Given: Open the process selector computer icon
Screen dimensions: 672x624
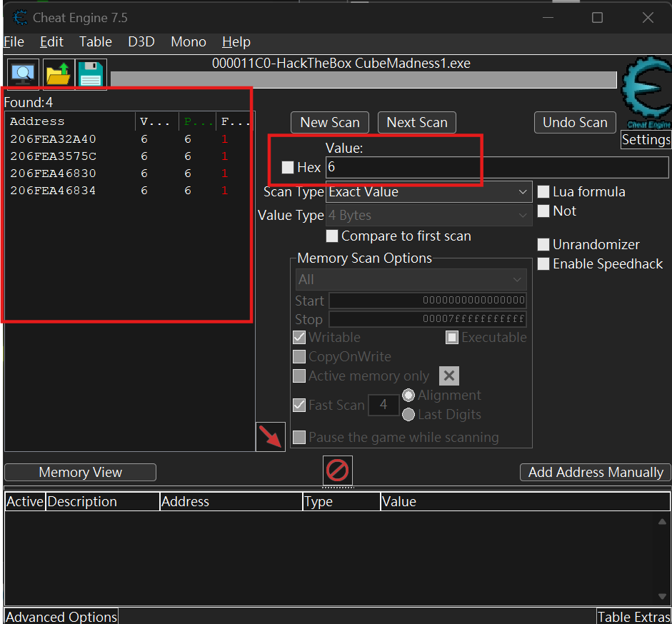Looking at the screenshot, I should [x=23, y=74].
